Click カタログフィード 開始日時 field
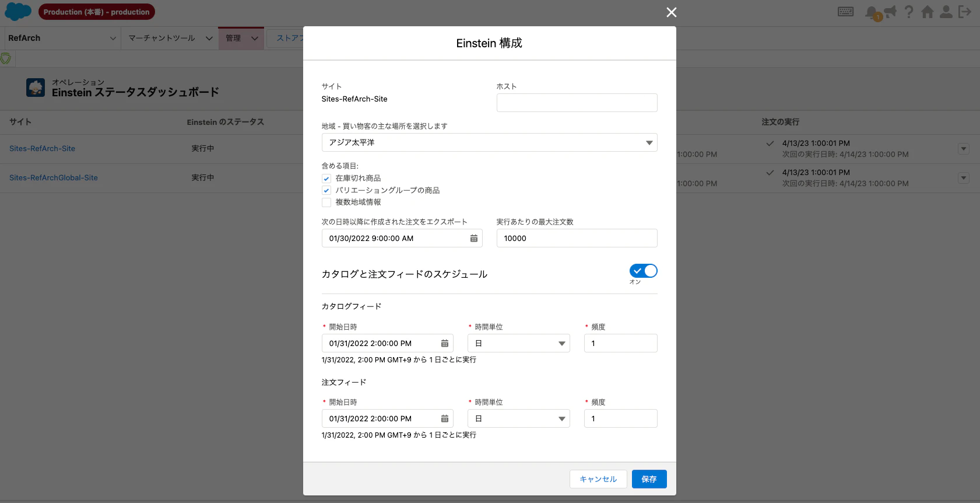This screenshot has width=980, height=503. [x=388, y=343]
